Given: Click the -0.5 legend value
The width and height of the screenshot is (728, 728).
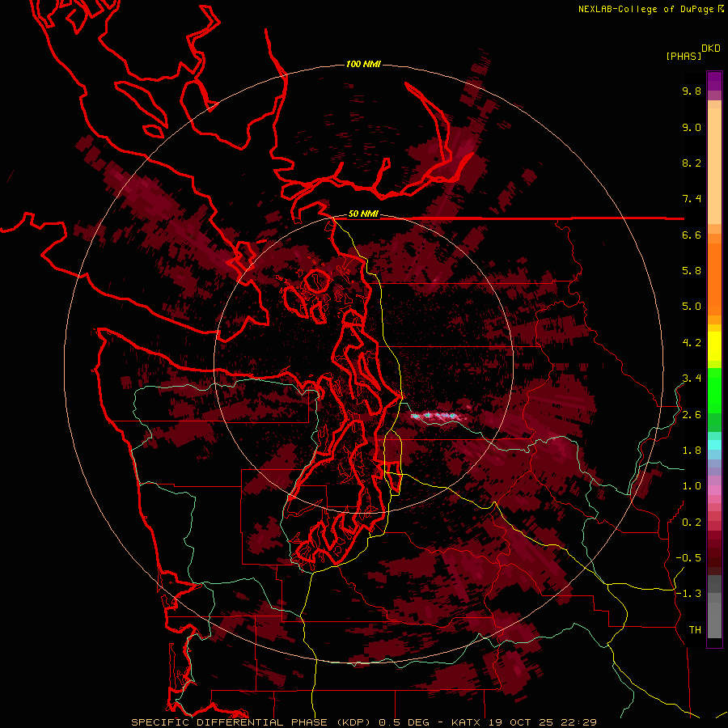Looking at the screenshot, I should point(688,558).
